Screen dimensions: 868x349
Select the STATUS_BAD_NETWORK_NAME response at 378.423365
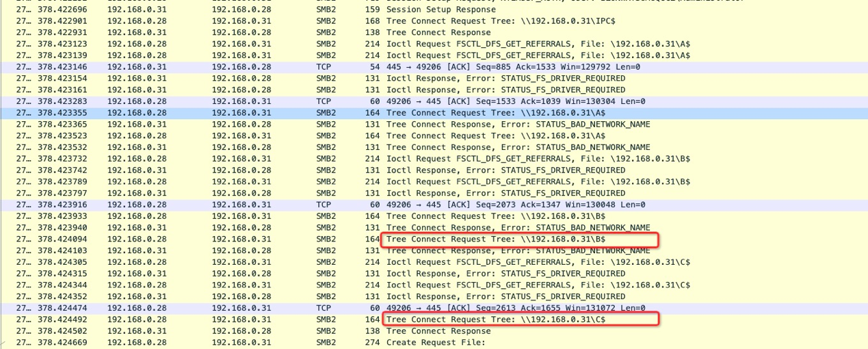(x=434, y=125)
